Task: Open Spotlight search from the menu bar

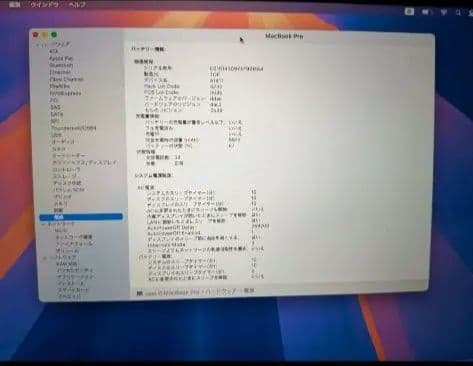Action: pos(458,12)
